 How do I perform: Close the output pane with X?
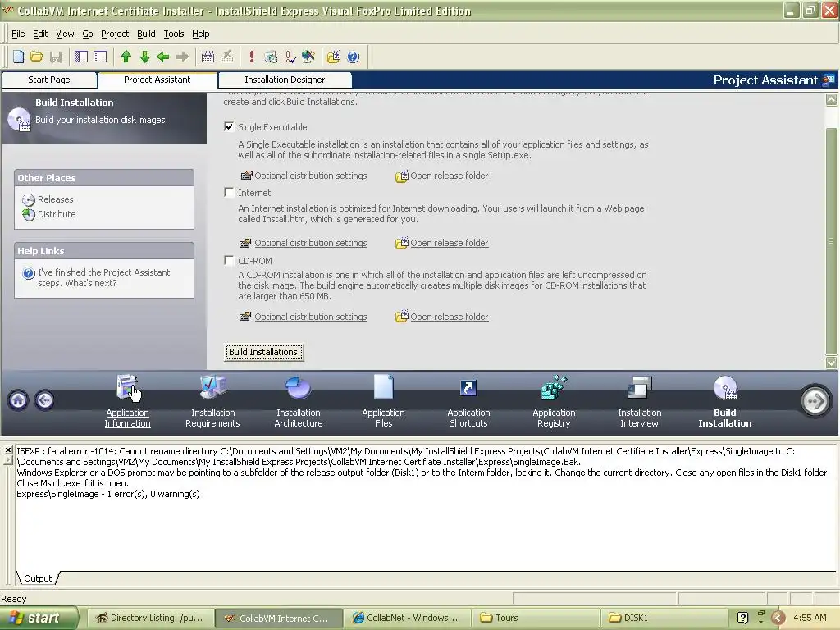click(x=8, y=450)
